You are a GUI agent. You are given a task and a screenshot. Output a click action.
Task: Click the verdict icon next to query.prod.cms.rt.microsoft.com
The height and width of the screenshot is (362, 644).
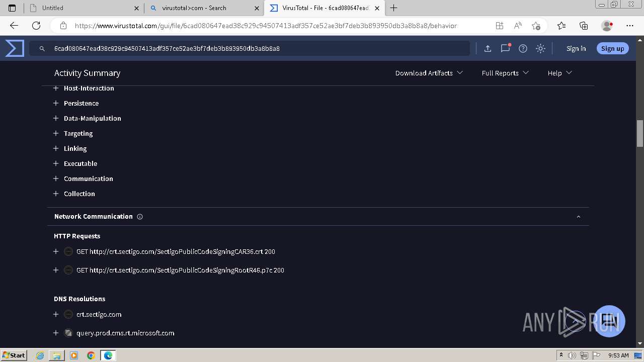[68, 333]
